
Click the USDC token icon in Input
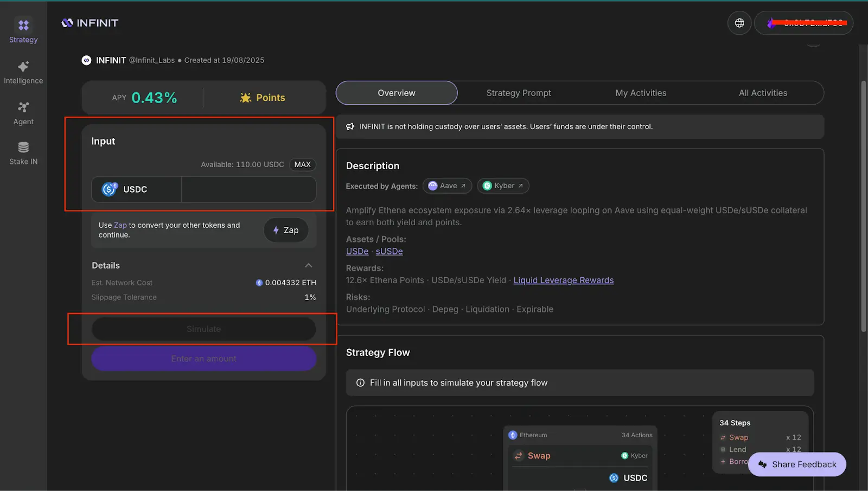click(x=110, y=189)
